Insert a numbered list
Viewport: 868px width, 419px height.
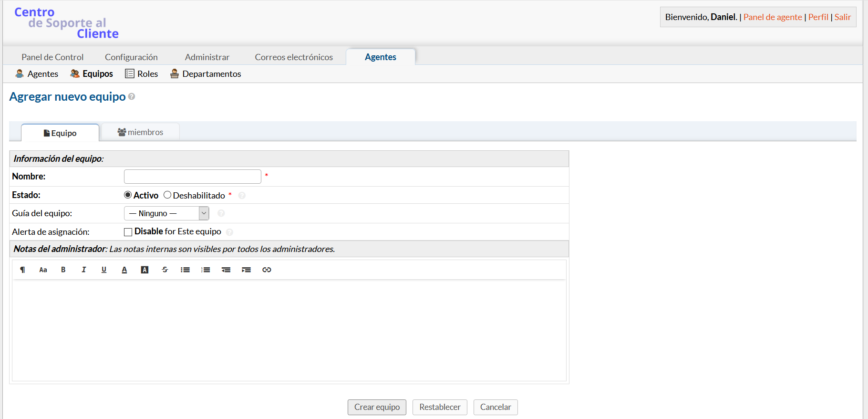[x=206, y=270]
